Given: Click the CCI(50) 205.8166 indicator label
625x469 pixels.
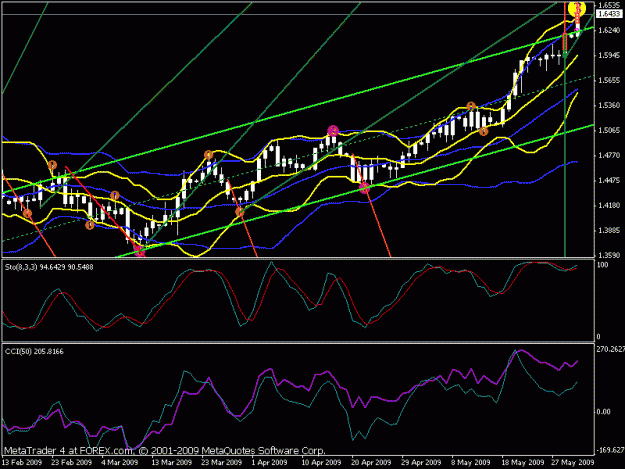Looking at the screenshot, I should pos(34,351).
